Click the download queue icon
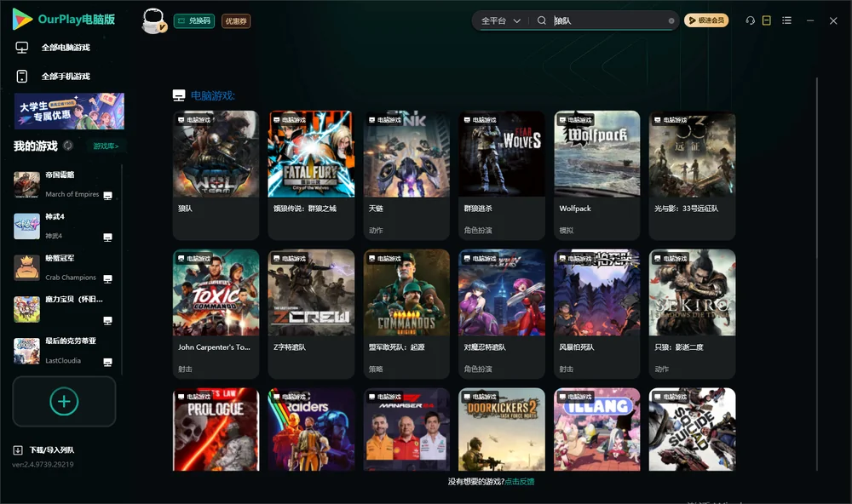This screenshot has width=852, height=504. click(x=18, y=450)
